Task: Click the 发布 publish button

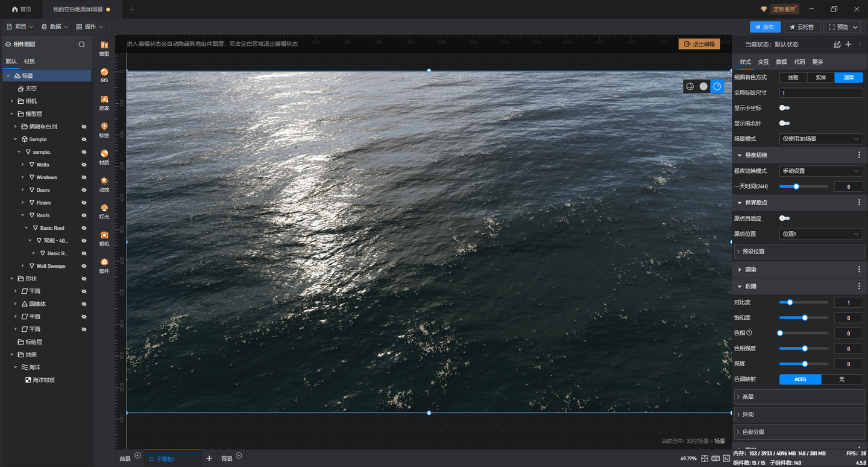Action: [765, 27]
